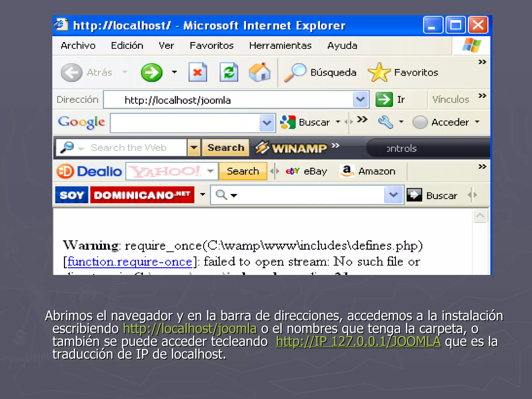
Task: Click the Winamp controls panel
Action: tap(428, 148)
